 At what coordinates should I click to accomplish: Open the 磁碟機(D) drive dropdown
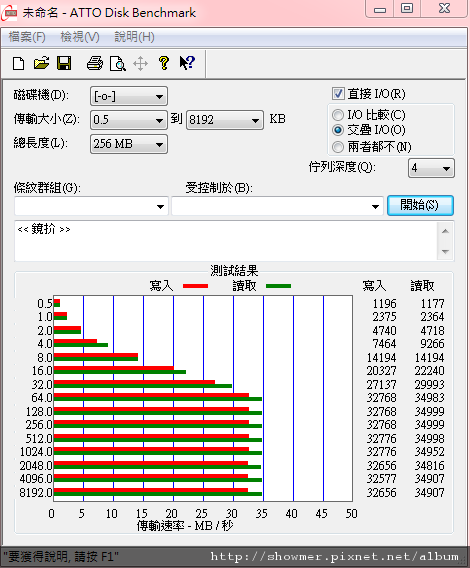pyautogui.click(x=129, y=96)
